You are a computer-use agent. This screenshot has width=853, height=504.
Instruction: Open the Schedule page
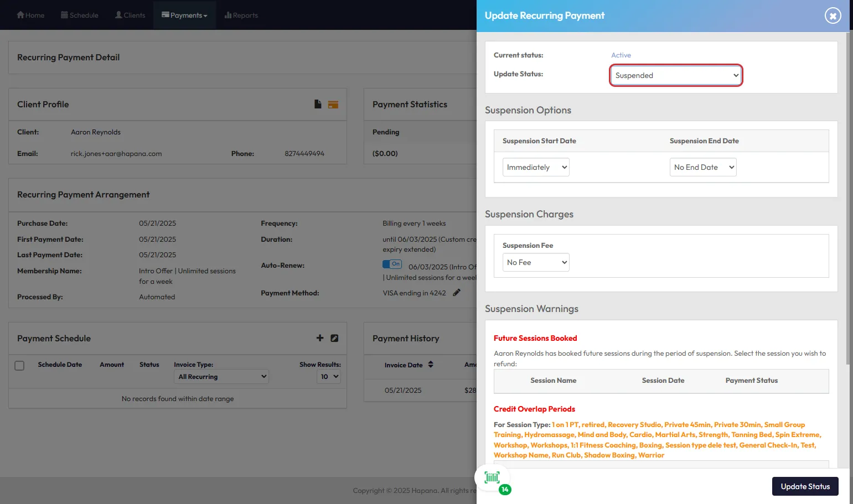80,15
